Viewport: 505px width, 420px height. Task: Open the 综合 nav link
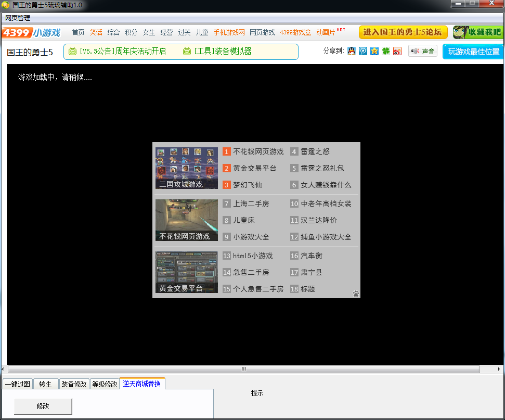[x=113, y=32]
